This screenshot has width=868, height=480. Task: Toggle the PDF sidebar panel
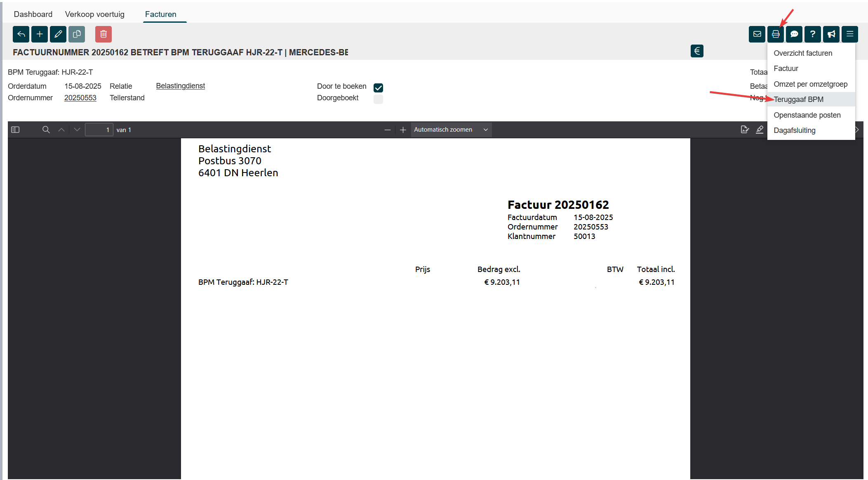15,130
